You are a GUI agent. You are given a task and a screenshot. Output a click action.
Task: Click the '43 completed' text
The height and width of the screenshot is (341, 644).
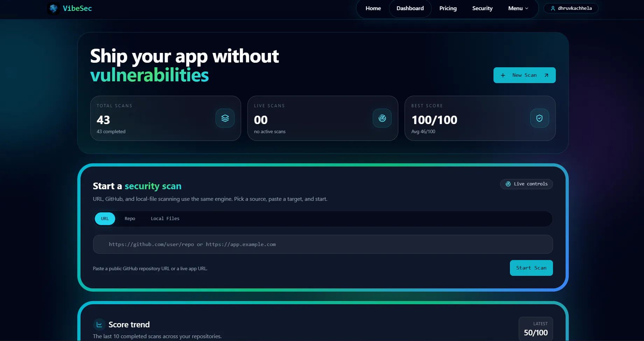[111, 131]
